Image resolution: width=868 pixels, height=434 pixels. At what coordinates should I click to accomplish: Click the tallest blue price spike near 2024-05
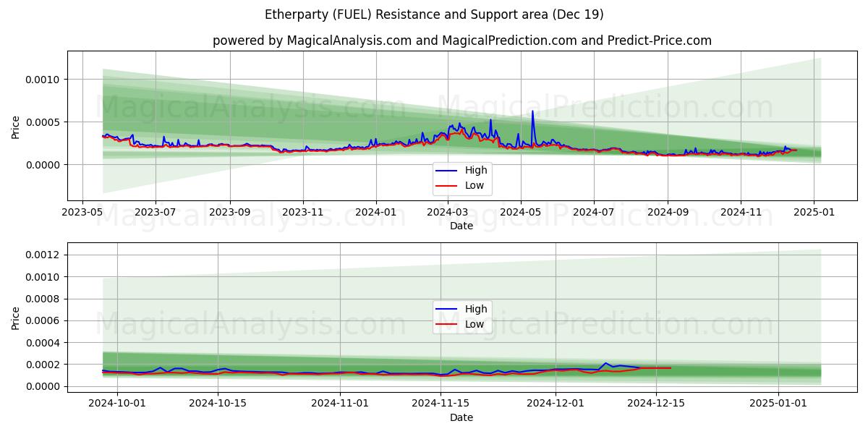[x=532, y=111]
